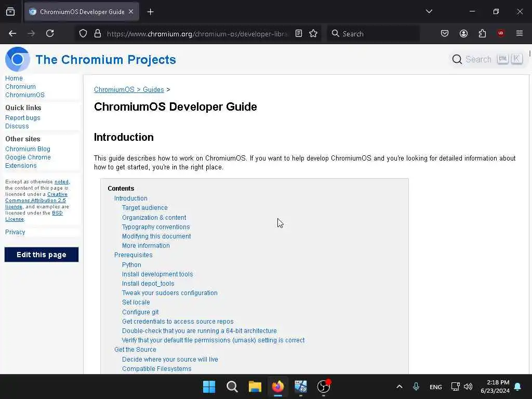Click the Firefox toolbar Search box
Screen dimensions: 532x399
tap(373, 34)
